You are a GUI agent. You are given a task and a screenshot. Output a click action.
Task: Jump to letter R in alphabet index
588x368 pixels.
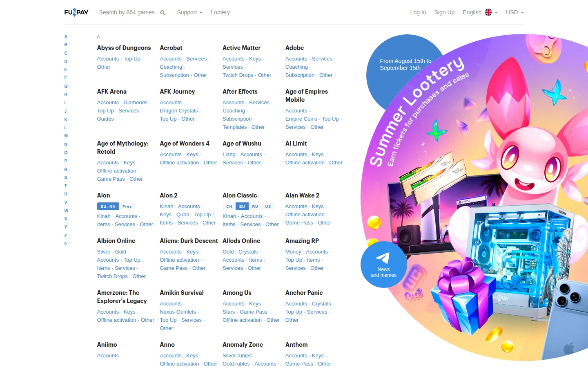[x=66, y=169]
